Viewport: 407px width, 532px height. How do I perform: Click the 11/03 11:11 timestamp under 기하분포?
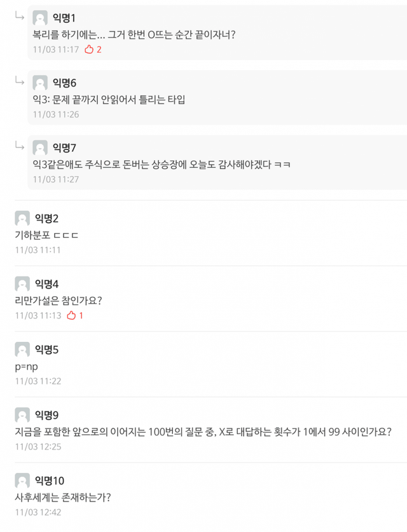(38, 250)
